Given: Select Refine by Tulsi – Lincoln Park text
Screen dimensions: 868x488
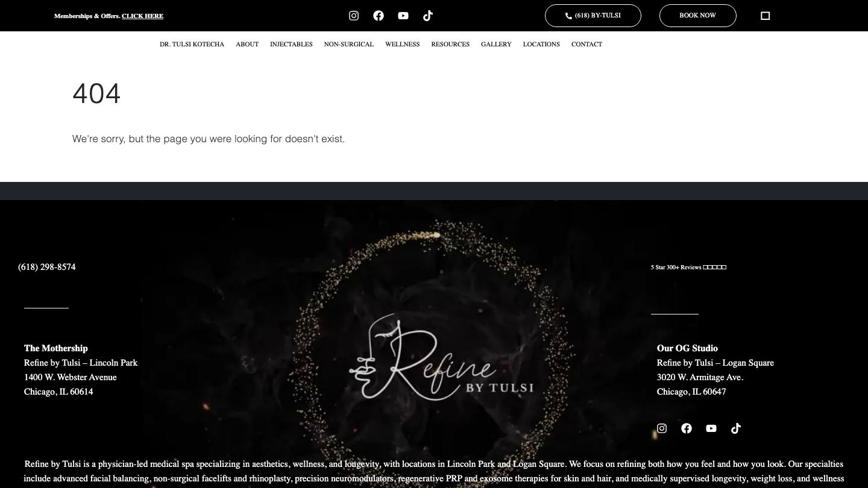Looking at the screenshot, I should click(81, 363).
